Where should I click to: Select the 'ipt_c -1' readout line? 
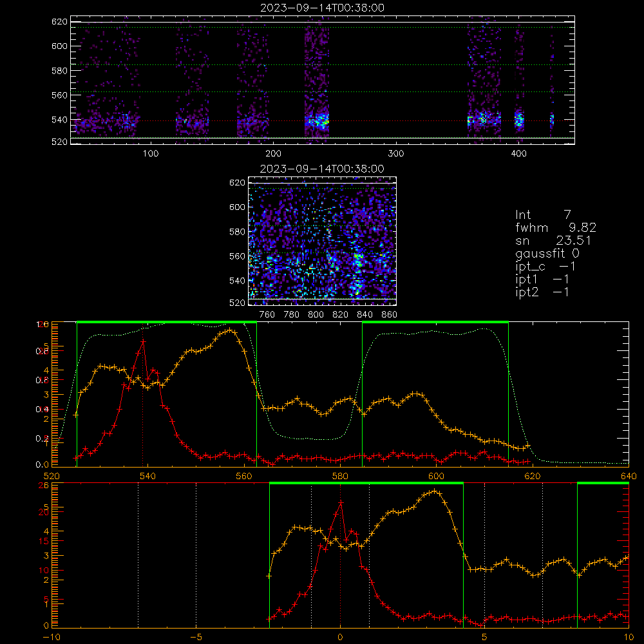545,267
